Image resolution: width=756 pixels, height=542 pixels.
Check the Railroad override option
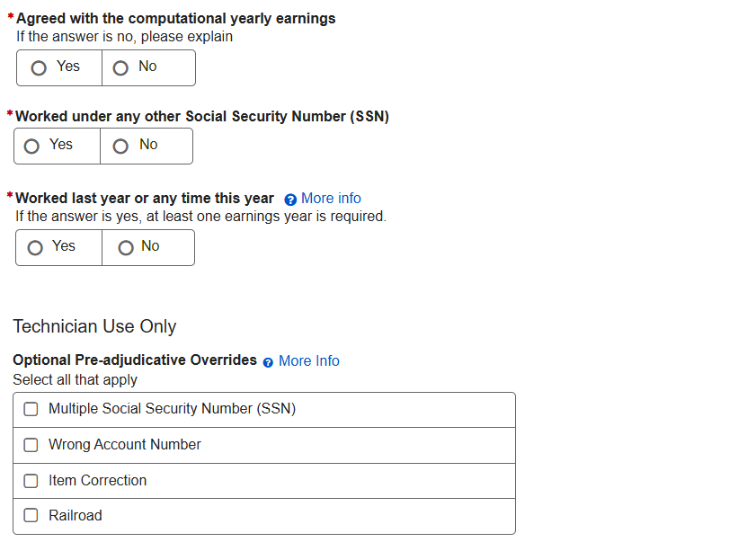click(31, 516)
